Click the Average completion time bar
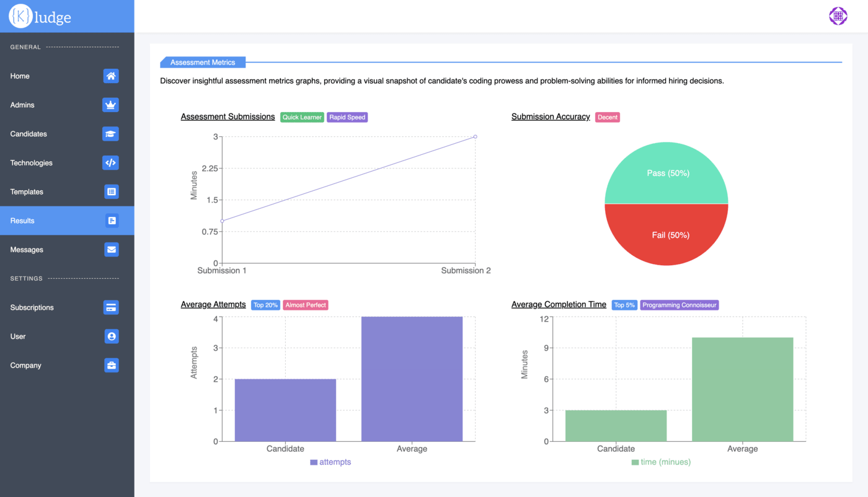The image size is (868, 497). click(x=743, y=390)
